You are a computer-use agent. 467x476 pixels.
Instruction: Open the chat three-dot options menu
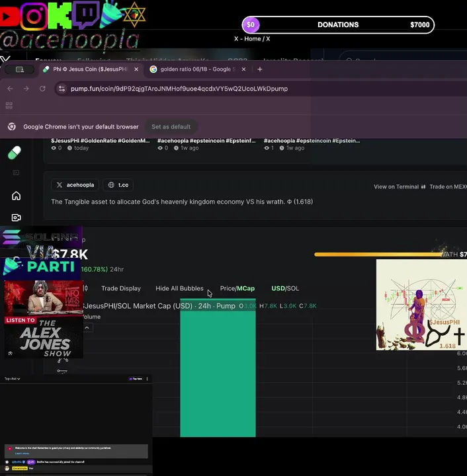tap(148, 379)
